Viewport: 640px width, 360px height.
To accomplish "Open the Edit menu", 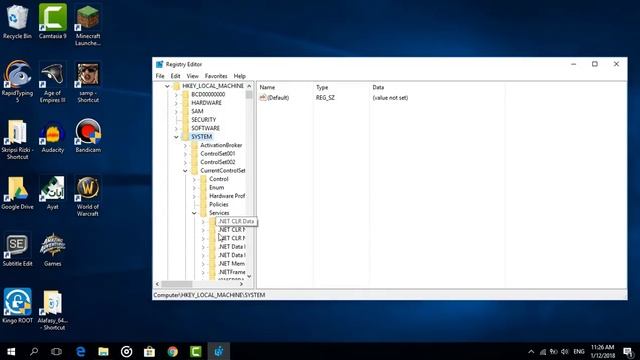I will (x=175, y=76).
